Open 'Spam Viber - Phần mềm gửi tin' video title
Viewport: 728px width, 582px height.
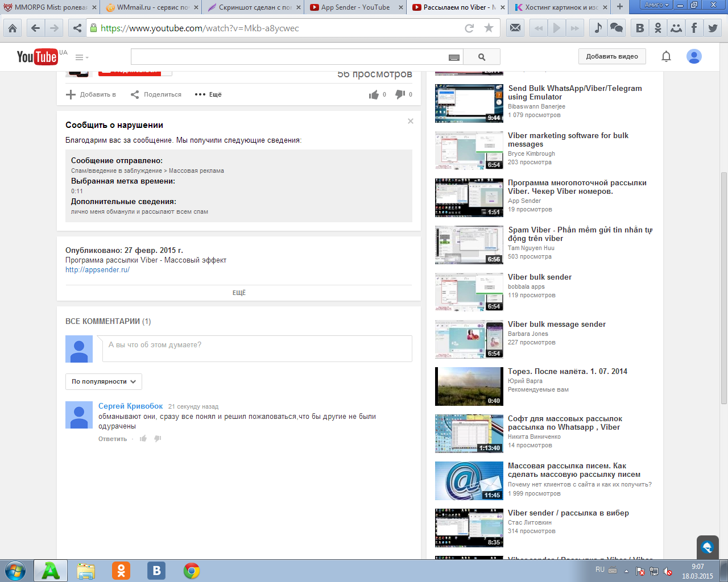click(580, 234)
